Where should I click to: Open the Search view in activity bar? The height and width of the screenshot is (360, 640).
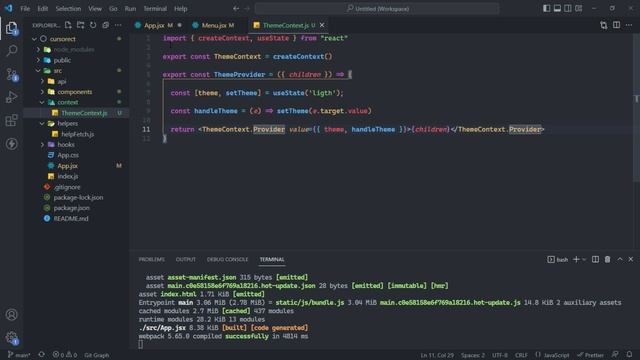pos(11,51)
